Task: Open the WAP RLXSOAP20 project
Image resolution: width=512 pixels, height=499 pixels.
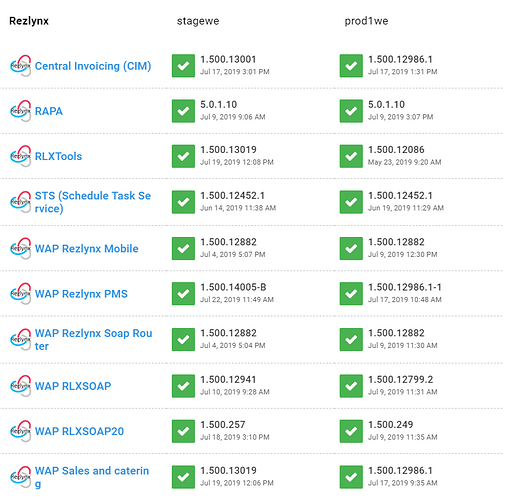Action: (x=79, y=431)
